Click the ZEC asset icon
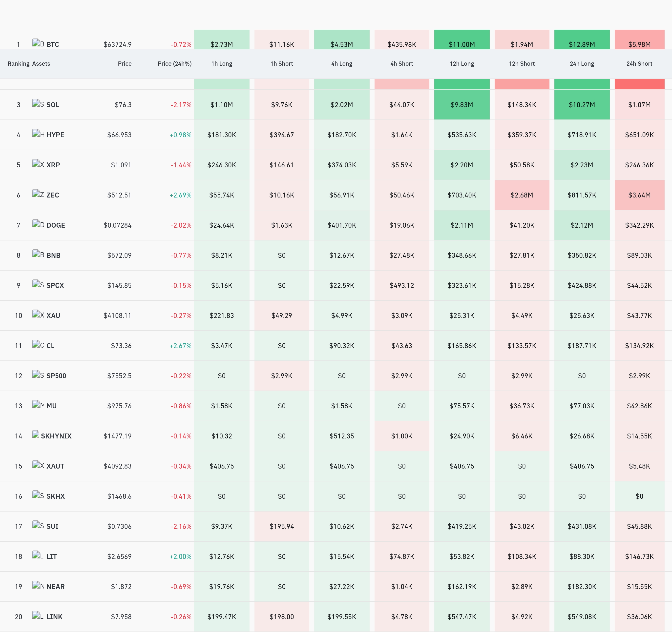Viewport: 672px width, 632px height. [38, 194]
